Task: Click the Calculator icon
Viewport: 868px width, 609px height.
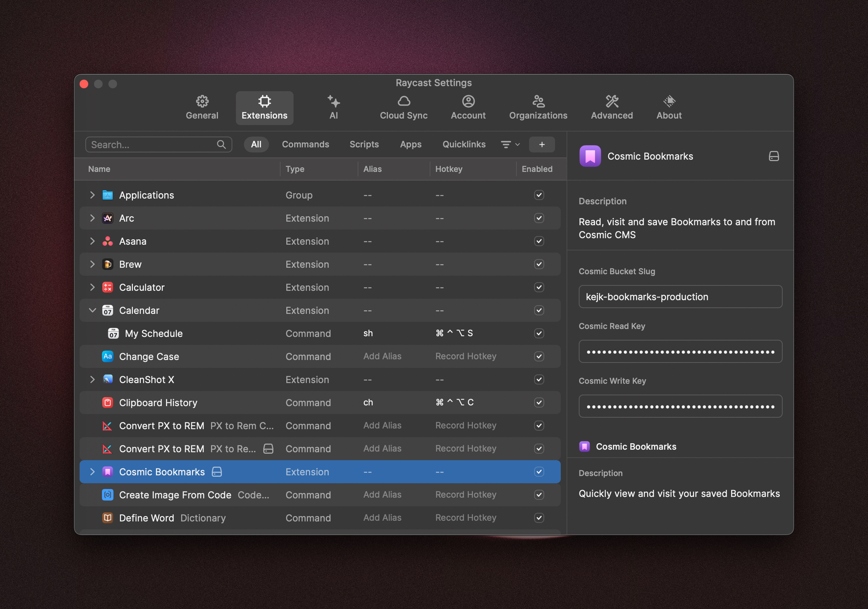Action: (108, 287)
